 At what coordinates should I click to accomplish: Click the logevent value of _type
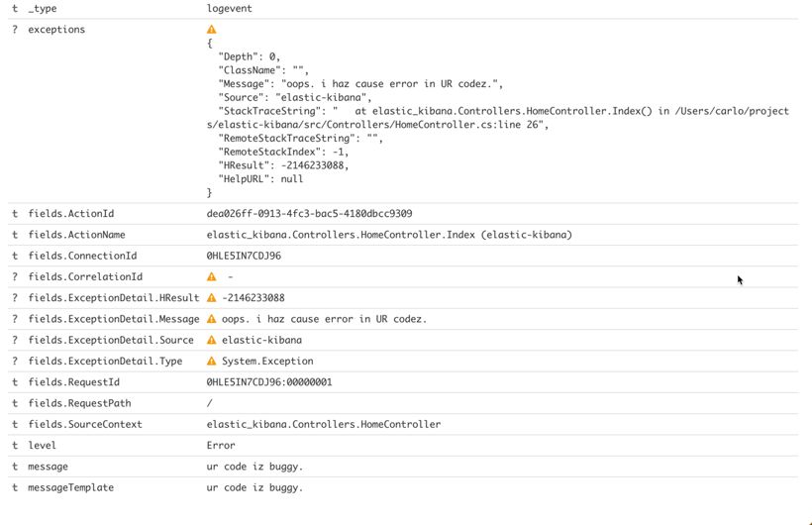[229, 9]
